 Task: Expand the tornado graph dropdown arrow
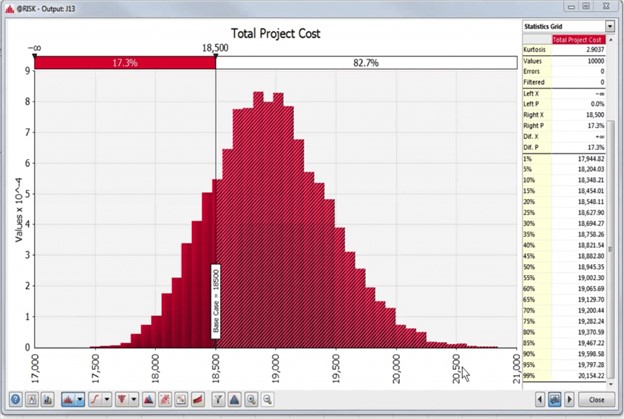point(134,400)
